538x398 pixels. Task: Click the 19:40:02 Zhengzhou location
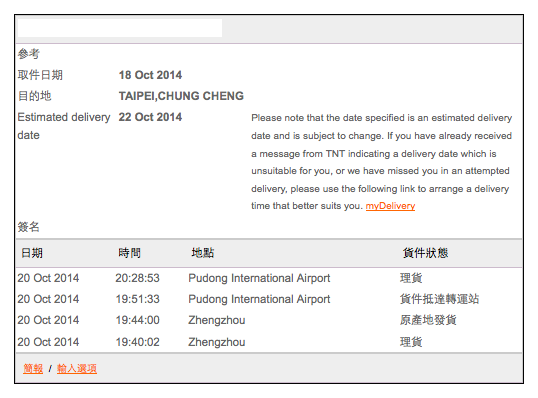click(x=217, y=342)
